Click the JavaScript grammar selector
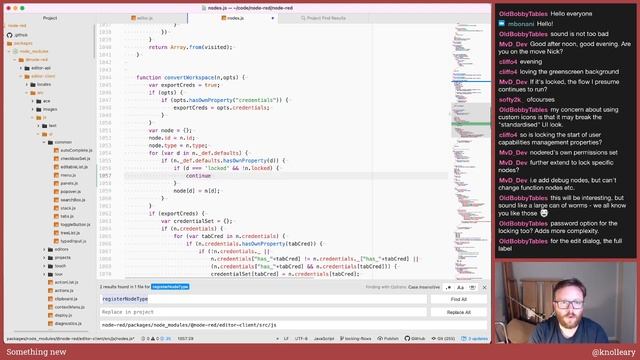The height and width of the screenshot is (360, 640). 323,338
